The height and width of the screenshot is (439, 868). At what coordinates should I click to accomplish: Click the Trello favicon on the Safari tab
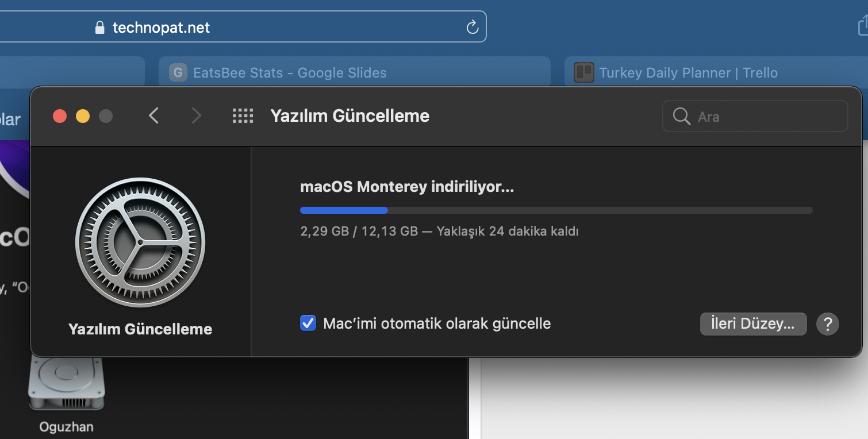(584, 72)
